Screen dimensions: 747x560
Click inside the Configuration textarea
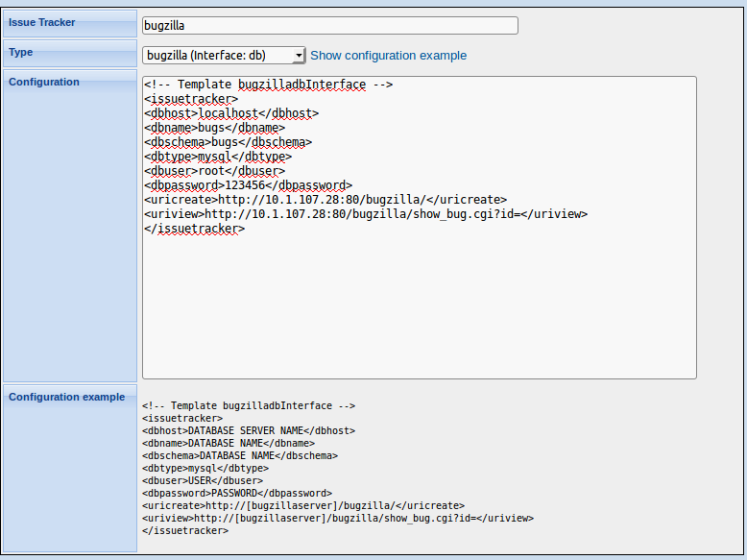(x=420, y=228)
